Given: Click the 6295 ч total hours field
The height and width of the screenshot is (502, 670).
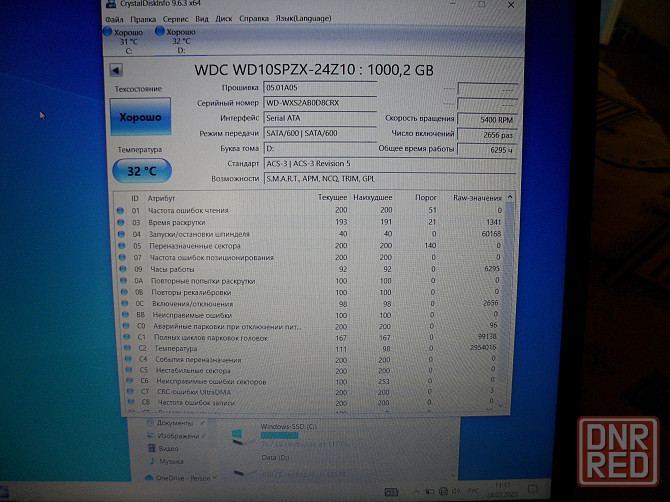Looking at the screenshot, I should (487, 150).
